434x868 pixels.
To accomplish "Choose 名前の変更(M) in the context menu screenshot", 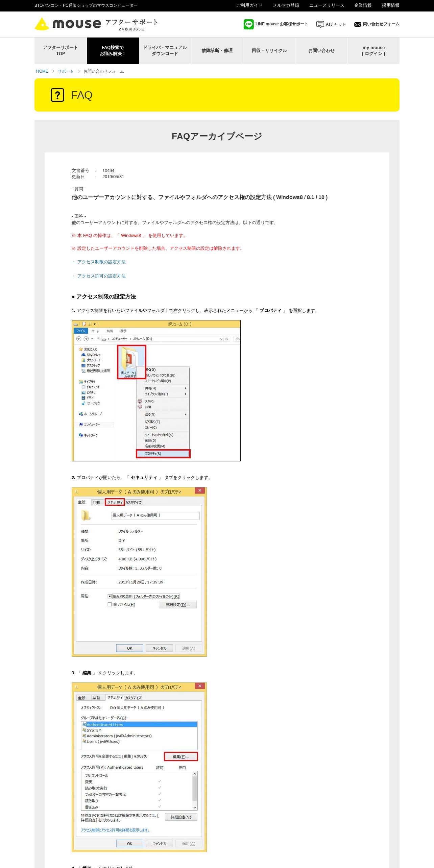I will tap(155, 446).
